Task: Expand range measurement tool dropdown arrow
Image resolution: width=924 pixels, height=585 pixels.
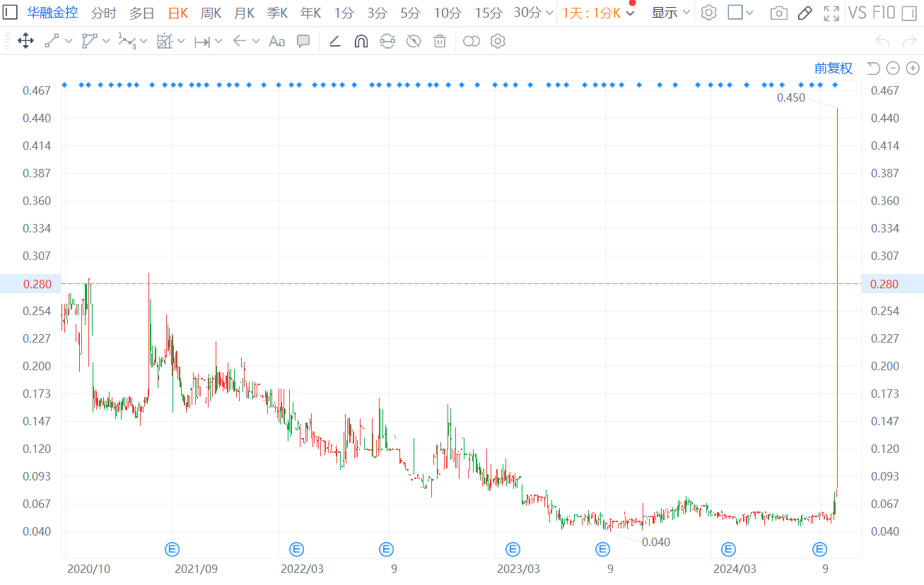Action: (218, 42)
